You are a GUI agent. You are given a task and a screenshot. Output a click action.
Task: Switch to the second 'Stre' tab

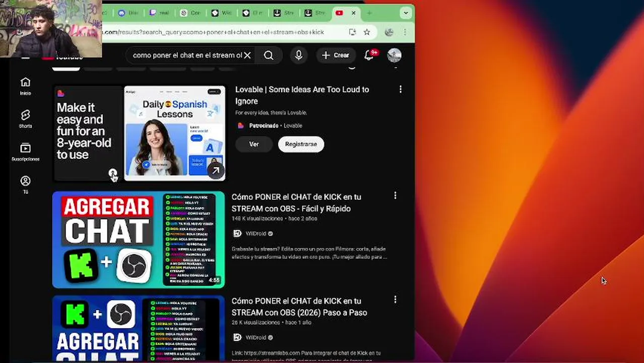pos(315,13)
